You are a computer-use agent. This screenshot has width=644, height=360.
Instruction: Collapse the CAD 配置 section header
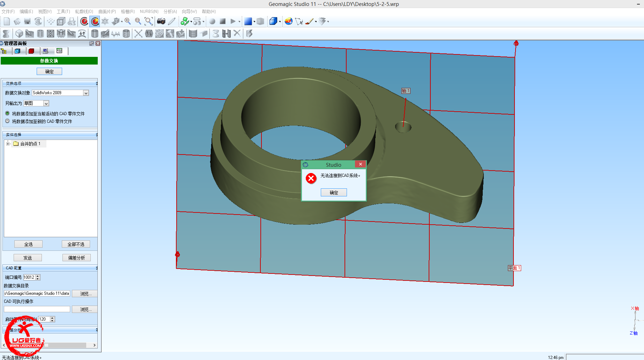pyautogui.click(x=50, y=268)
